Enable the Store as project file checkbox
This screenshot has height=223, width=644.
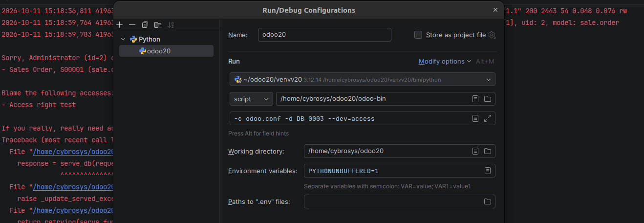tap(418, 35)
